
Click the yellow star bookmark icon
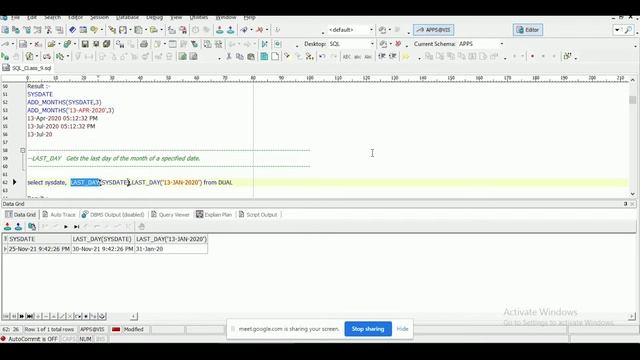(406, 56)
